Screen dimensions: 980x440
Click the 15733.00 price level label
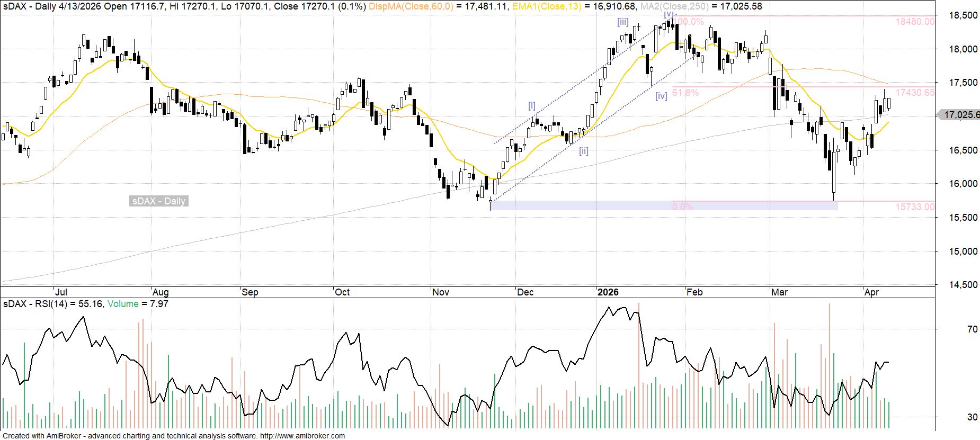coord(915,207)
